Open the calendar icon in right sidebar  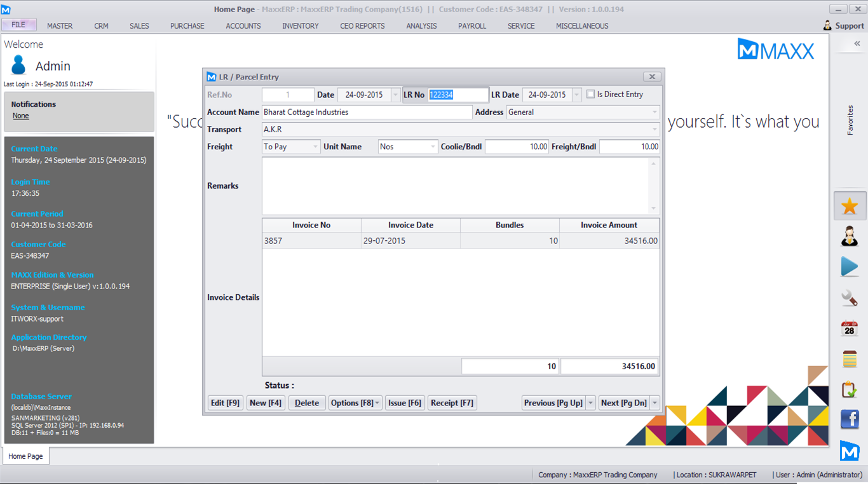tap(850, 329)
